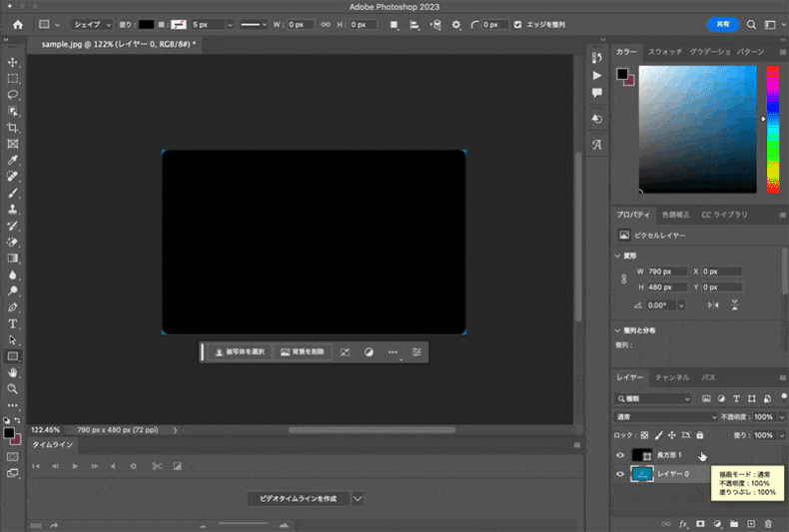Choose the Zoom magnifier tool
The image size is (789, 532).
point(13,388)
